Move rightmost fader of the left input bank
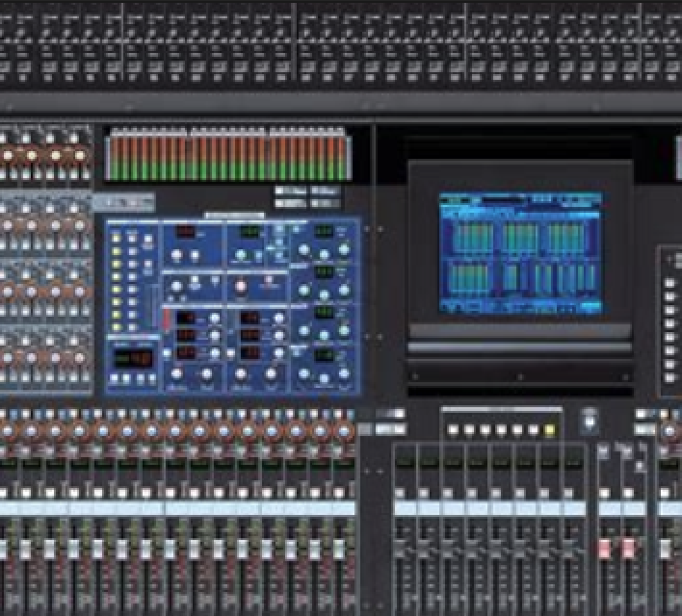The height and width of the screenshot is (616, 682). pos(339,549)
